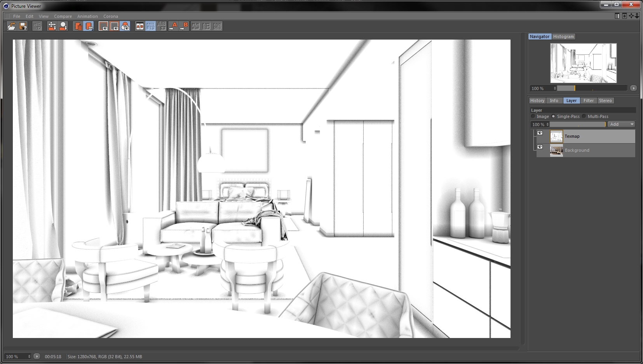Toggle the Background layer eye icon
Screen dimensions: 643x364
tap(540, 147)
